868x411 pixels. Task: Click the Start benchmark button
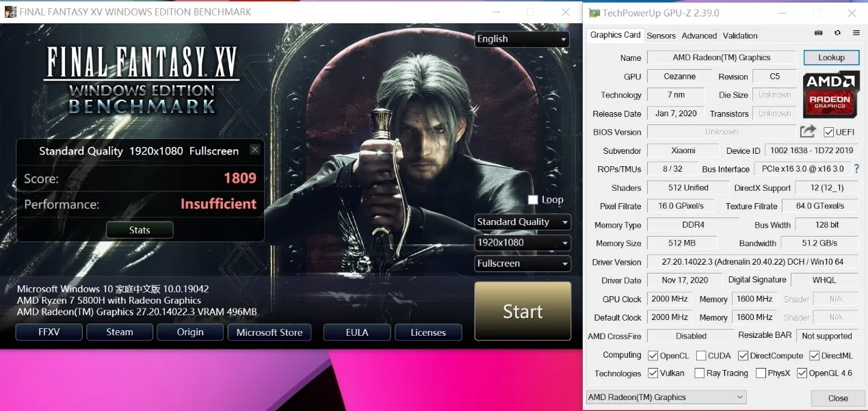tap(523, 311)
